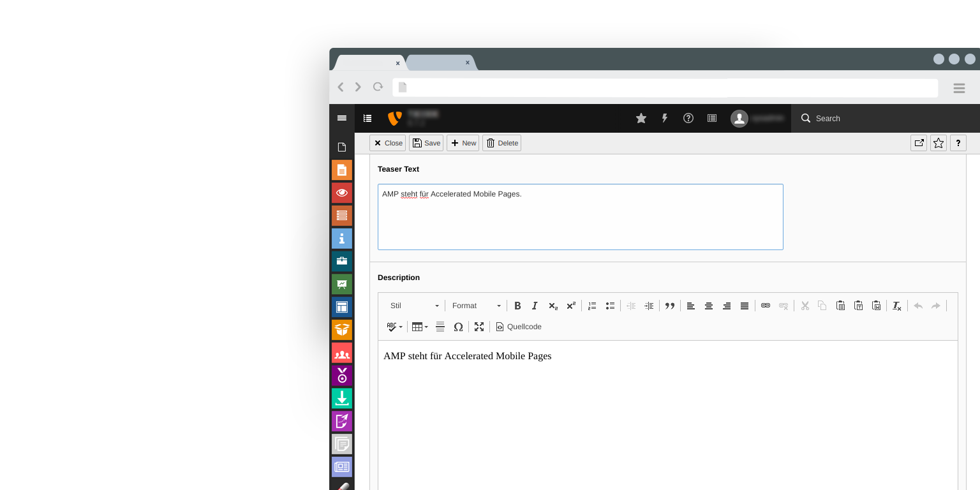
Task: Insert special character (Omega icon)
Action: pos(458,327)
